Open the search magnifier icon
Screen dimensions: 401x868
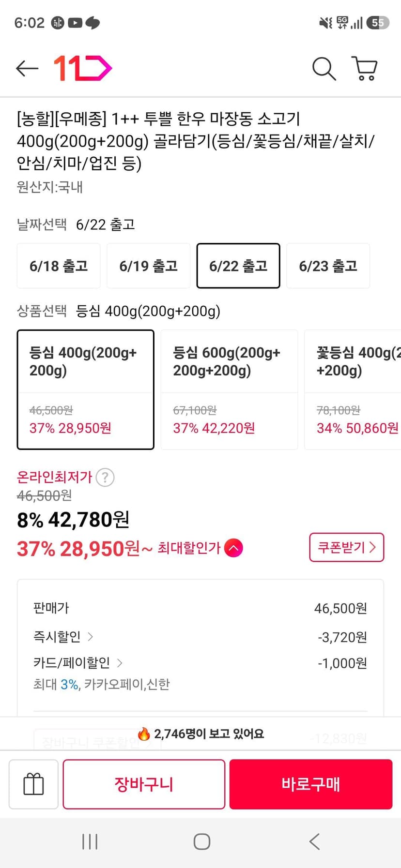[324, 69]
